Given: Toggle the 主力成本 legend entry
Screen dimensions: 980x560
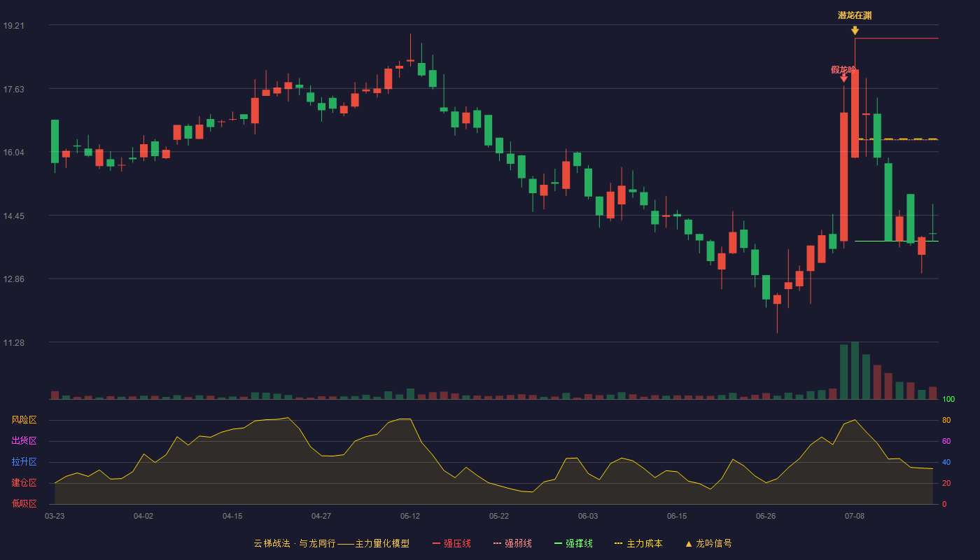Looking at the screenshot, I should pyautogui.click(x=638, y=543).
